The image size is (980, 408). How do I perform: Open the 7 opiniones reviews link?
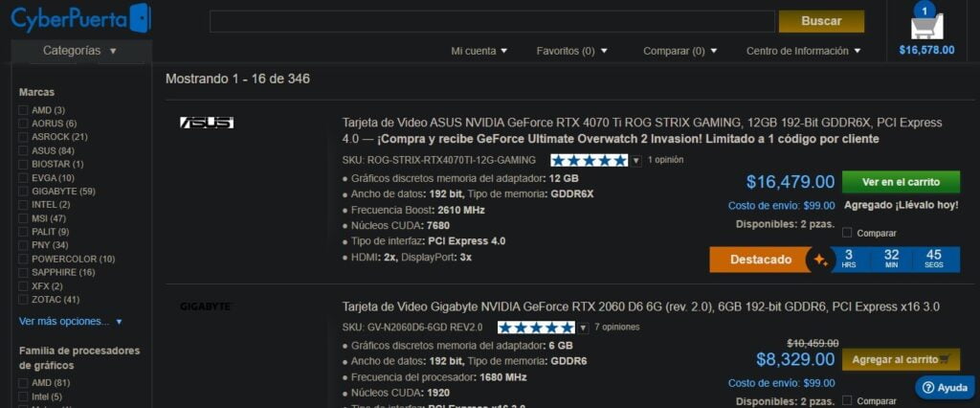point(617,328)
